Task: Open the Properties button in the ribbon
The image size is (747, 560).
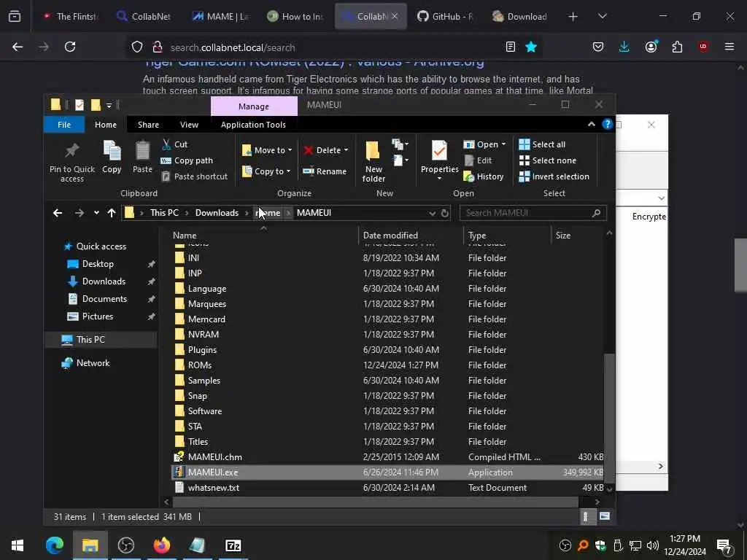Action: tap(439, 161)
